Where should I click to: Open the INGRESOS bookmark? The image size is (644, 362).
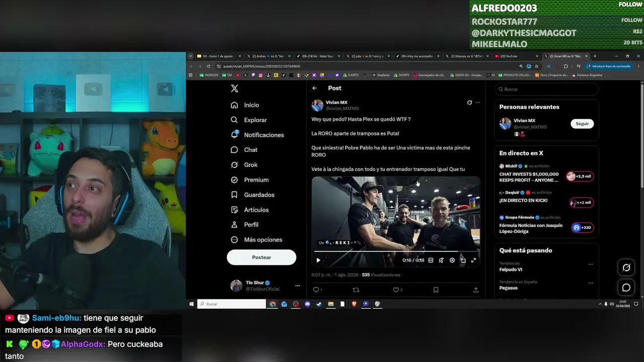[209, 75]
